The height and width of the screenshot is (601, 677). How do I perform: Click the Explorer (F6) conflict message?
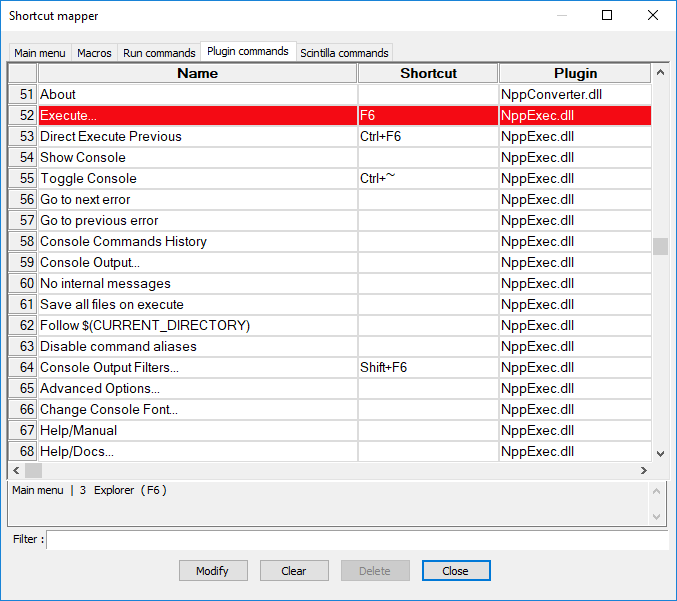click(x=89, y=490)
